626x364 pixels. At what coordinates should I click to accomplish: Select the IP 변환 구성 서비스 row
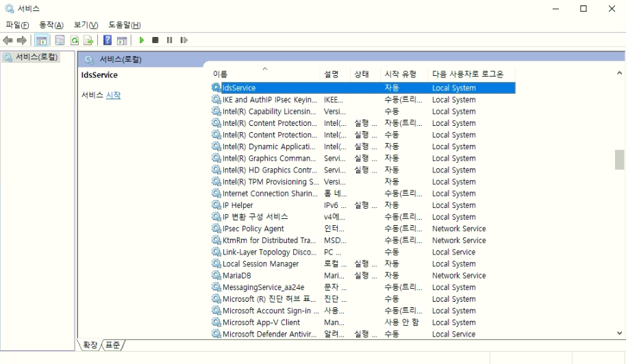click(x=255, y=217)
